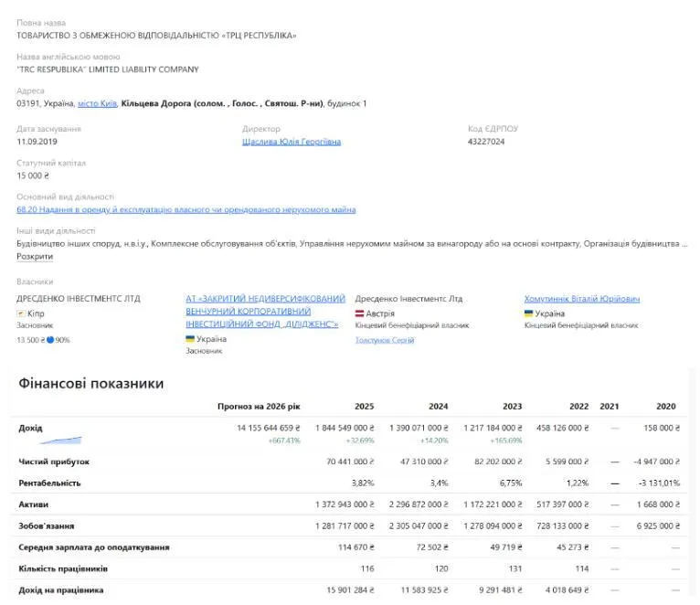Viewport: 700px width, 605px height.
Task: Click the Ukraine flag beside Хомутиннік
Action: click(528, 313)
